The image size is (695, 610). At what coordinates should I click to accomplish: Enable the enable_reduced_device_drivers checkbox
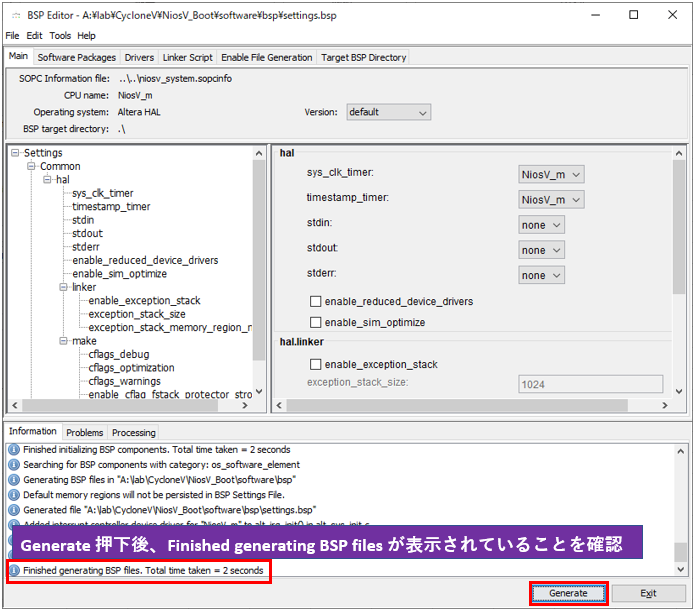316,301
